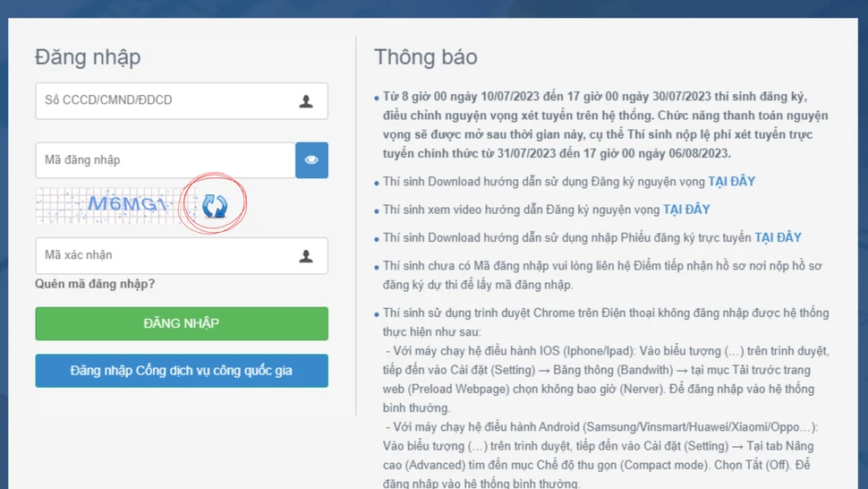868x489 pixels.
Task: Focus the Số CCCD/CMND/ĐDCD input field
Action: 166,101
